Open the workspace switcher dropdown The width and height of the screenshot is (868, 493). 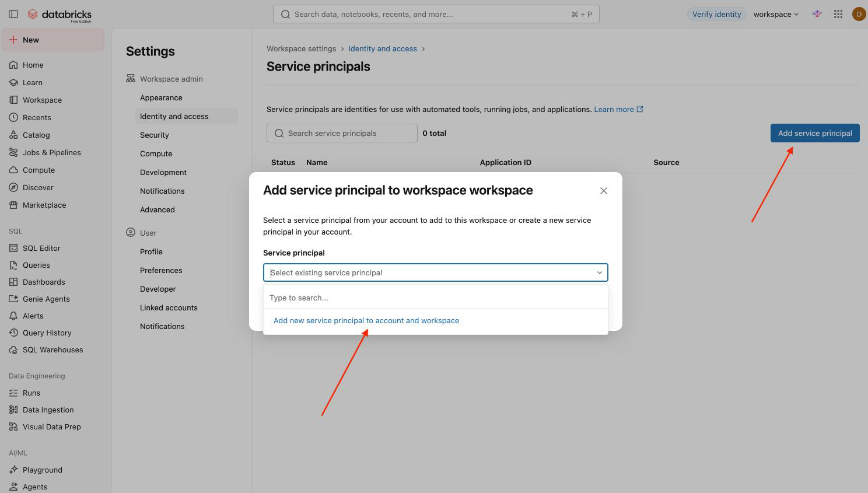pos(776,14)
